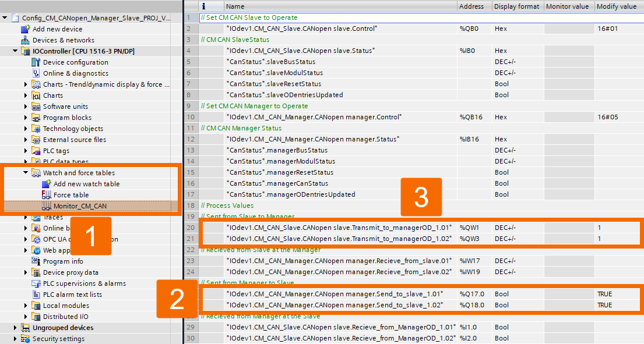This screenshot has height=344, width=644.
Task: Click the Set CM CAN Slave to Operate comment
Action: coord(249,17)
